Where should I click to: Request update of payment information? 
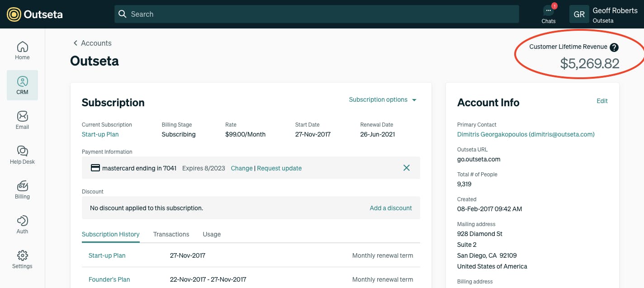(279, 168)
